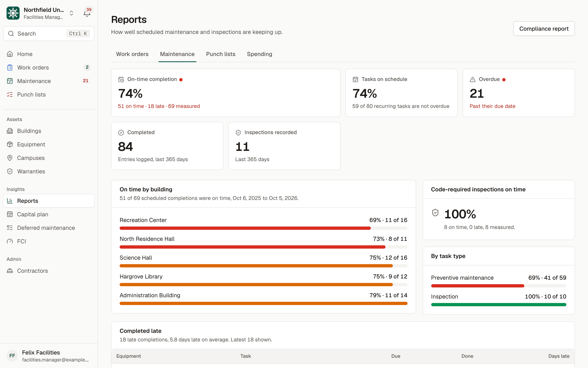Click the '74%' On-time completion value
Image resolution: width=588 pixels, height=368 pixels.
[130, 93]
